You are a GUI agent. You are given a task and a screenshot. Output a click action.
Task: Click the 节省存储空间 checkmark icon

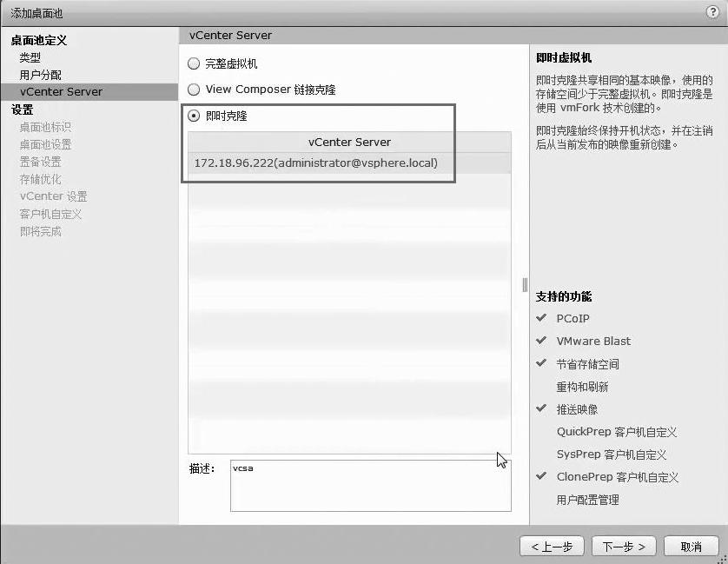[x=541, y=363]
